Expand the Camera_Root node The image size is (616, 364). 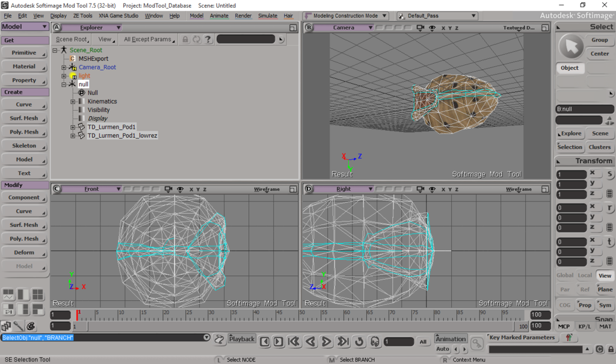coord(64,67)
